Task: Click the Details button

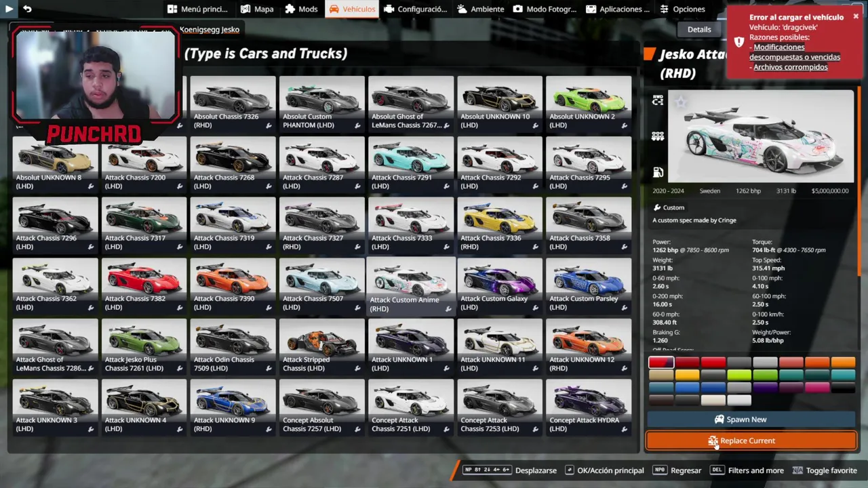Action: pyautogui.click(x=699, y=29)
